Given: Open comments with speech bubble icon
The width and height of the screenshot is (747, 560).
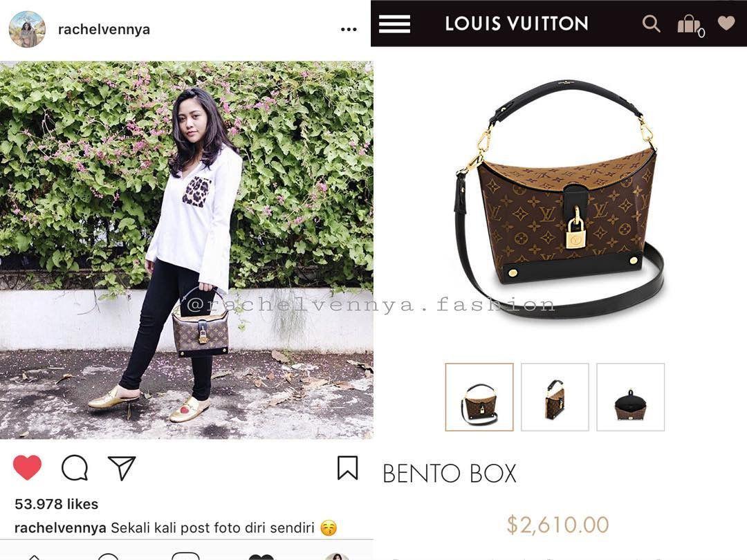Looking at the screenshot, I should point(75,468).
